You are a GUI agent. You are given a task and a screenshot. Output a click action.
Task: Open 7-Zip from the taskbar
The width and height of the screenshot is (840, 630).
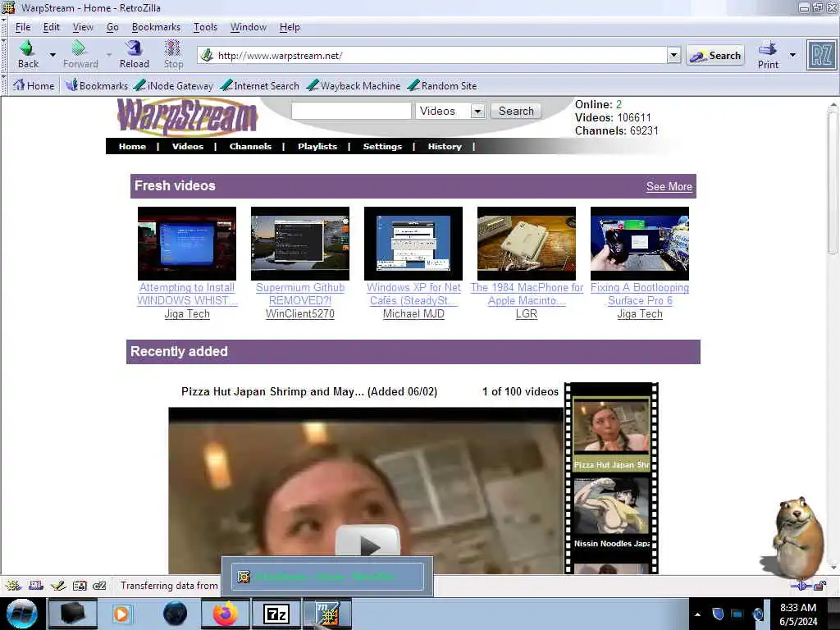pos(276,614)
